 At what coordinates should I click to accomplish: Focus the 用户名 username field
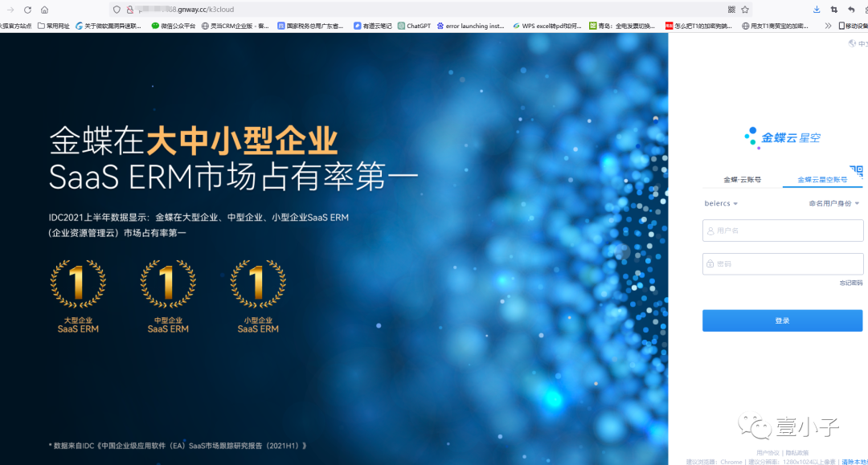point(783,230)
